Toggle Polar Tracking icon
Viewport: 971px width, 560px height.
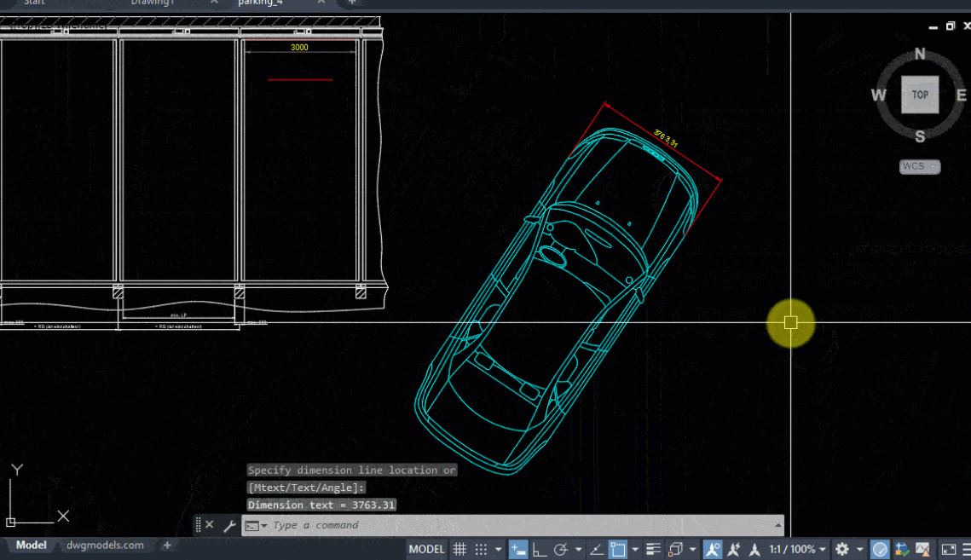click(561, 549)
